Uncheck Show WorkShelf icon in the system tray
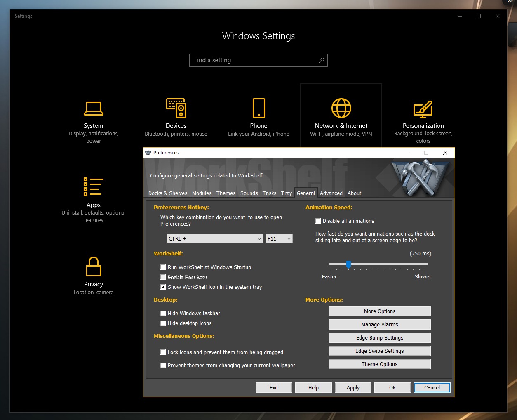Viewport: 517px width, 420px height. tap(163, 287)
